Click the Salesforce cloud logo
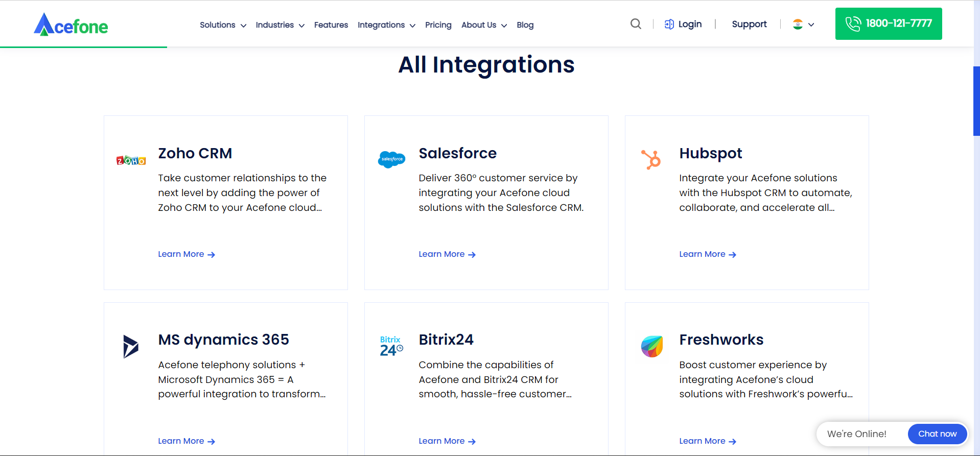Viewport: 980px width, 456px height. (x=391, y=159)
